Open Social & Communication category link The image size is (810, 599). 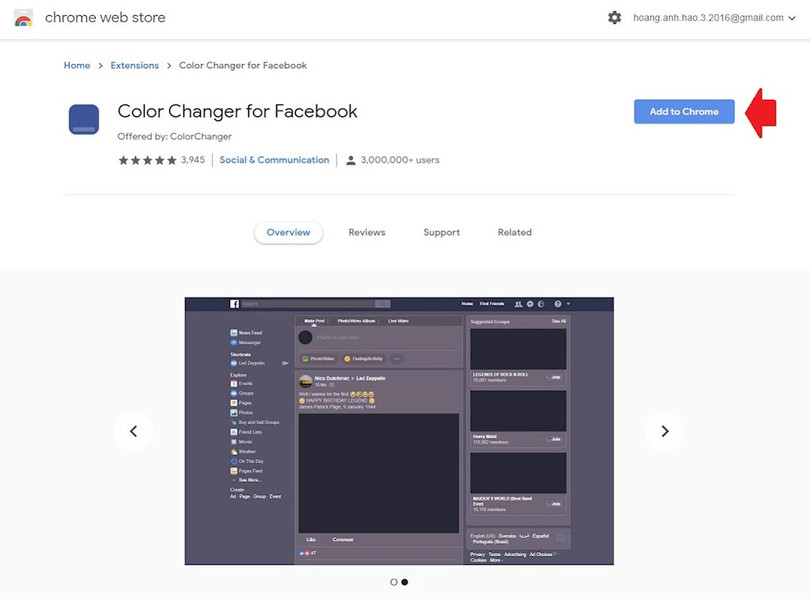pyautogui.click(x=274, y=160)
